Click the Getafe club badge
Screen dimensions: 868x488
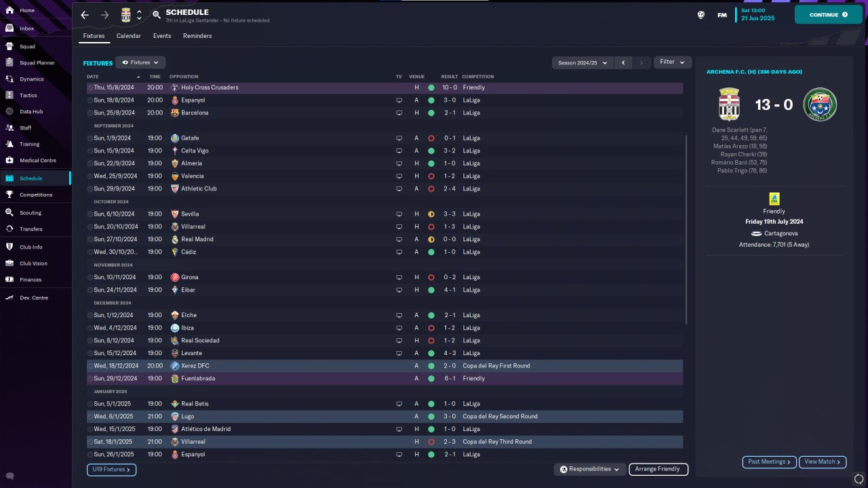coord(175,138)
